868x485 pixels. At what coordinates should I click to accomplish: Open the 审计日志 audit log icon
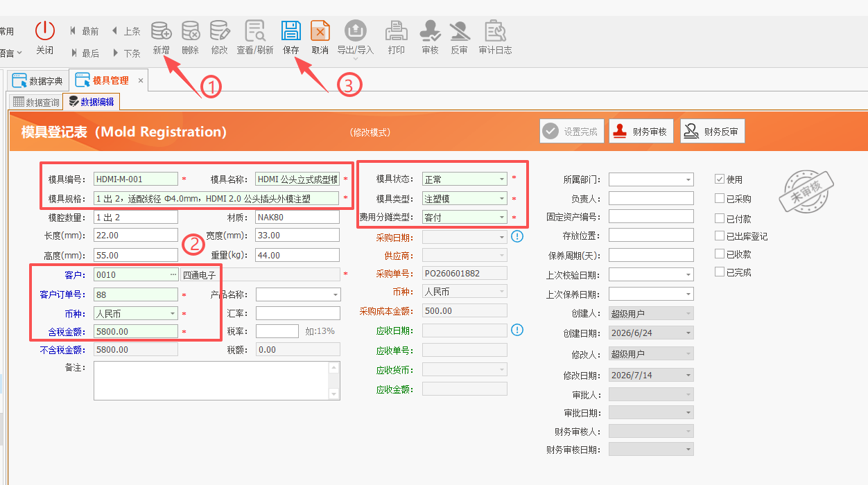pos(495,30)
